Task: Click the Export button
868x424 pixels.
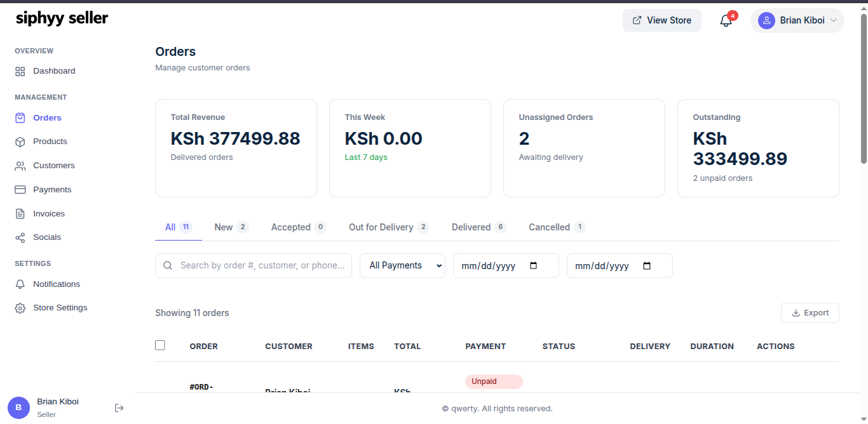Action: click(x=810, y=313)
